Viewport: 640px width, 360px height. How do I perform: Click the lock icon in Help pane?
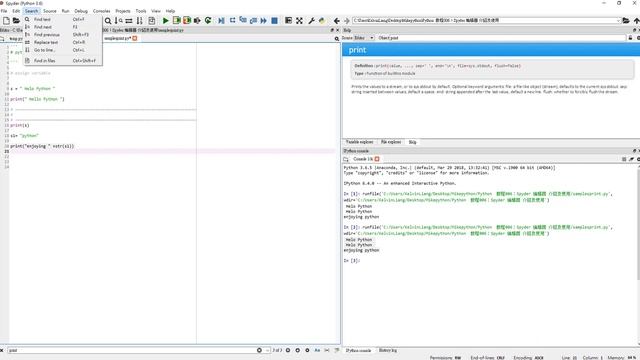630,38
